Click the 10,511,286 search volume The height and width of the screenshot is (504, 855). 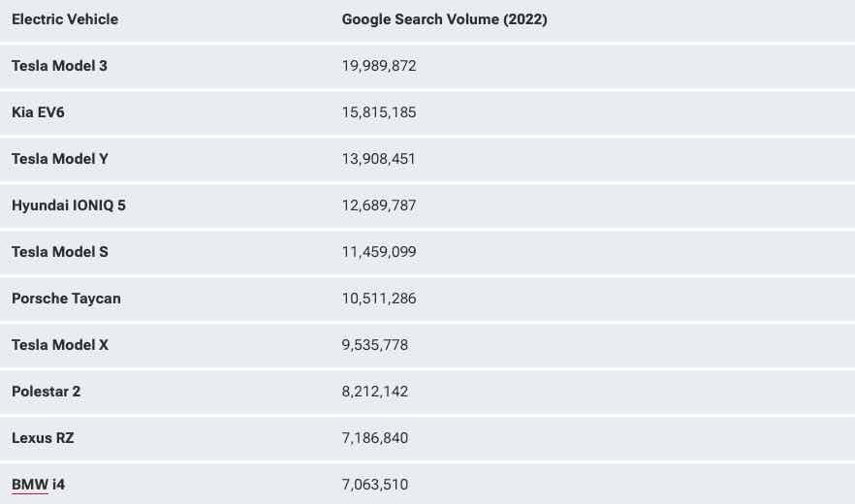[x=379, y=299]
